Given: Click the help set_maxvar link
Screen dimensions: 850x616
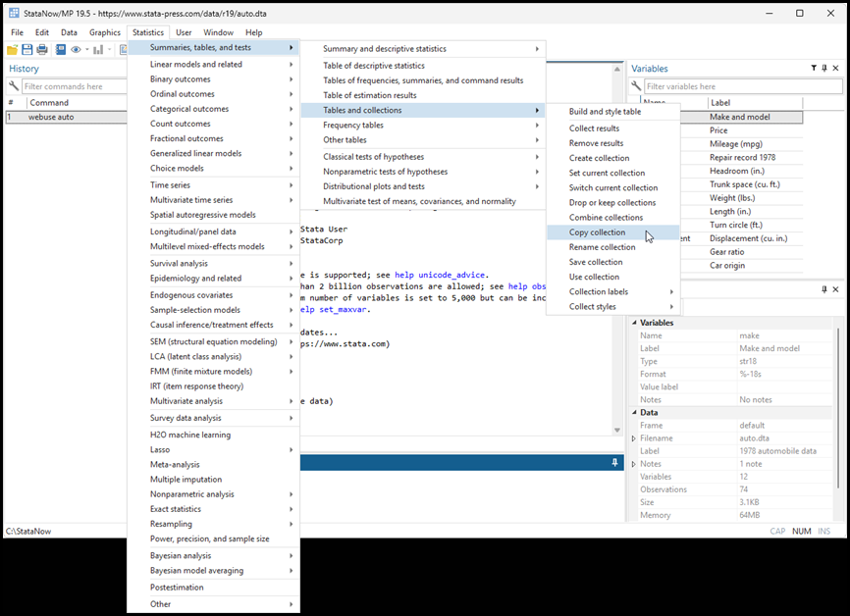Looking at the screenshot, I should [x=334, y=309].
